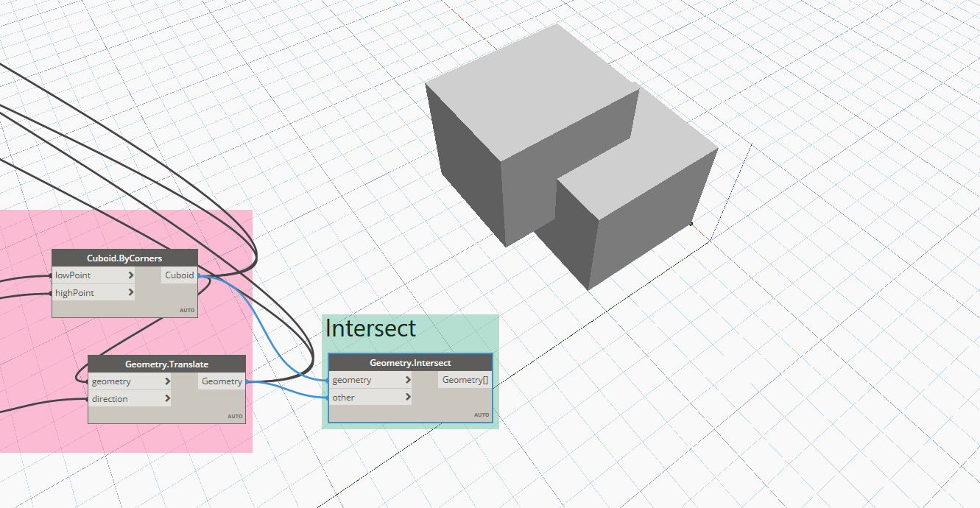
Task: Expand the other port chevron
Action: pos(409,398)
